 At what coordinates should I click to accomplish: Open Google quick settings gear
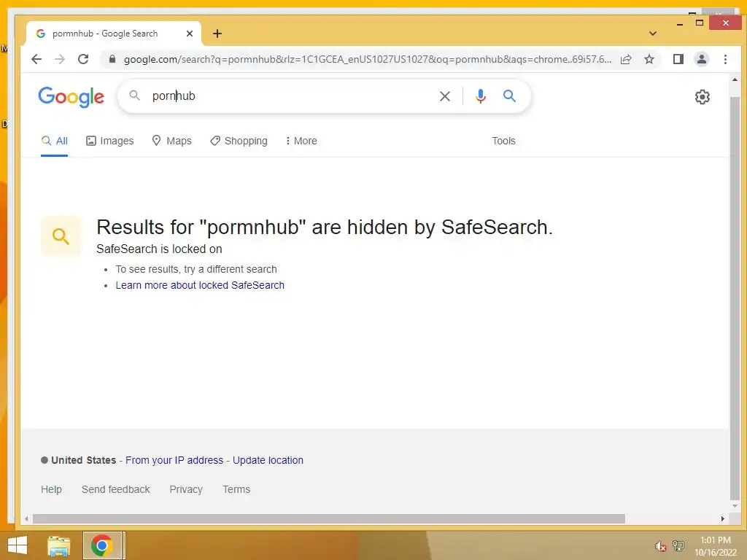point(703,97)
